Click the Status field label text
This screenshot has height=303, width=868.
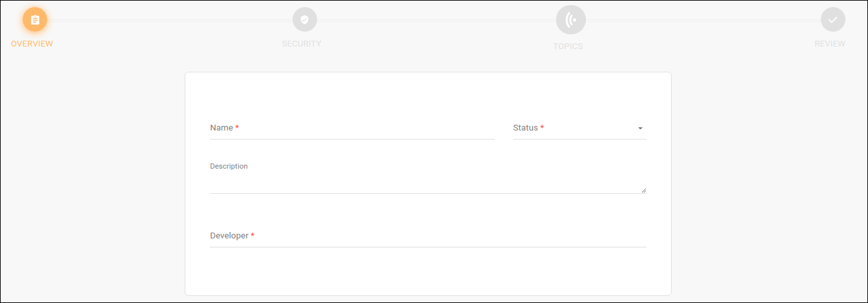[525, 128]
